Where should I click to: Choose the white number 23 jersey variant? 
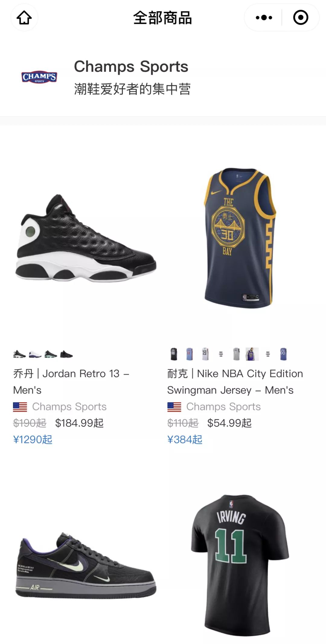click(205, 354)
